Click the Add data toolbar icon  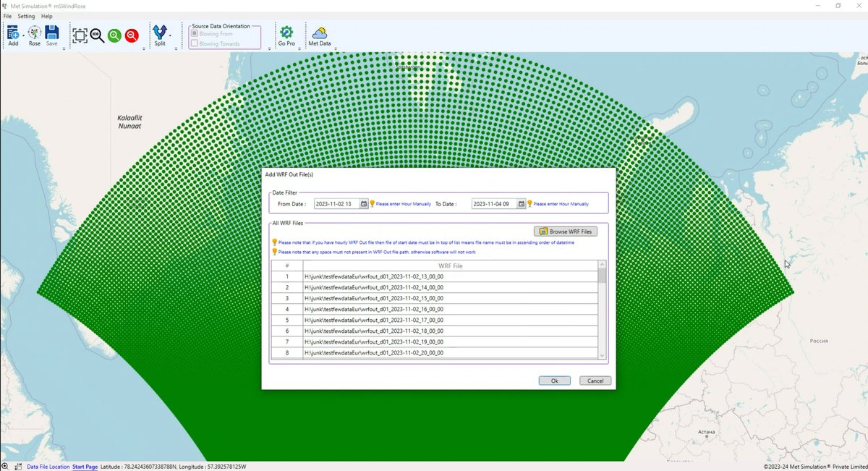point(12,33)
